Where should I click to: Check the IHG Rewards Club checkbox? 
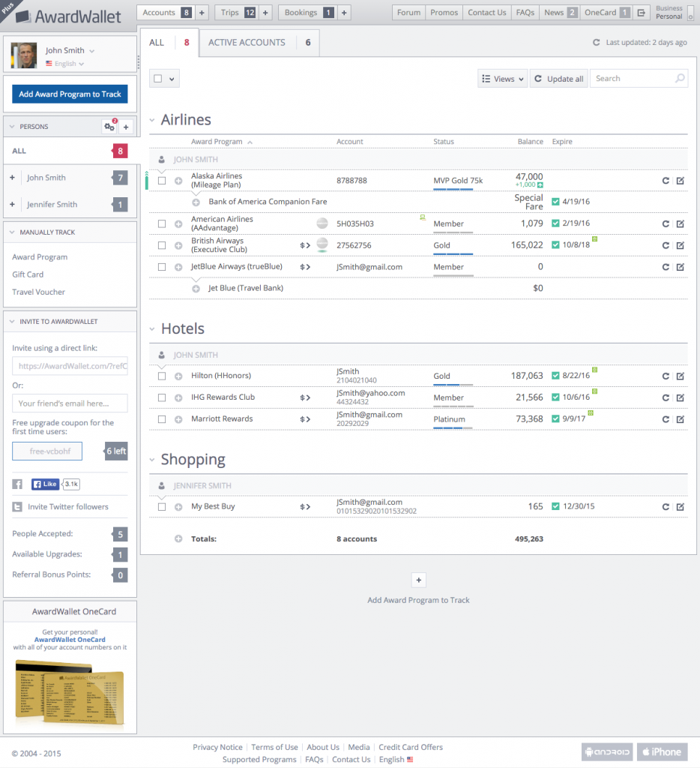[x=162, y=397]
